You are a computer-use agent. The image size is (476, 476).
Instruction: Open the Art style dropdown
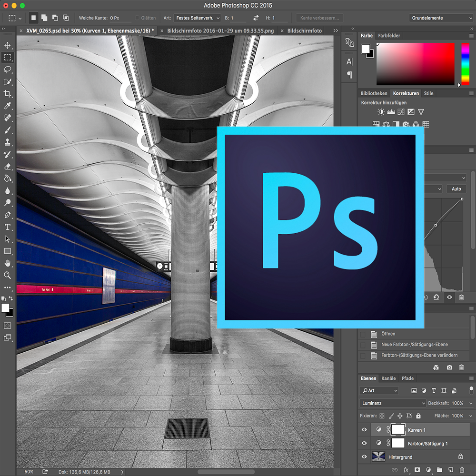pos(197,18)
